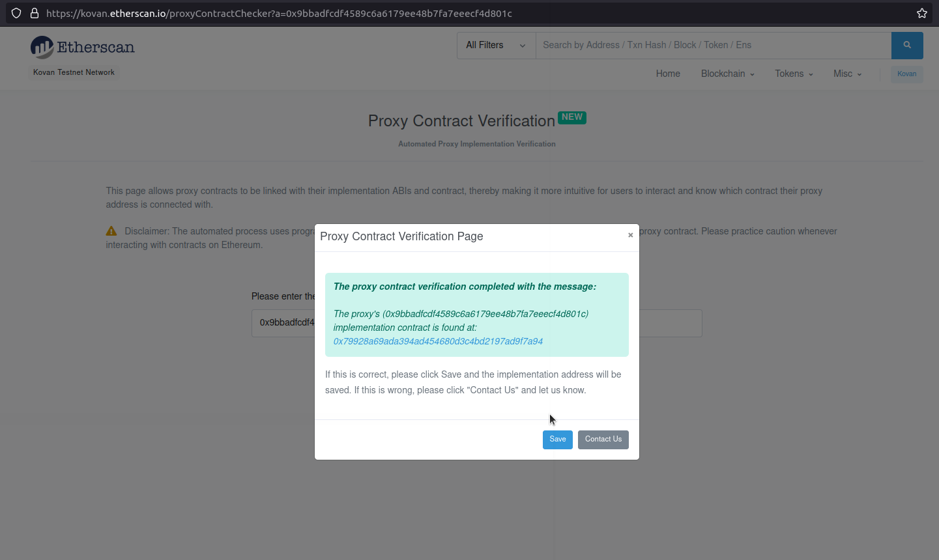The image size is (939, 560).
Task: Click the lock icon in address bar
Action: coord(35,13)
